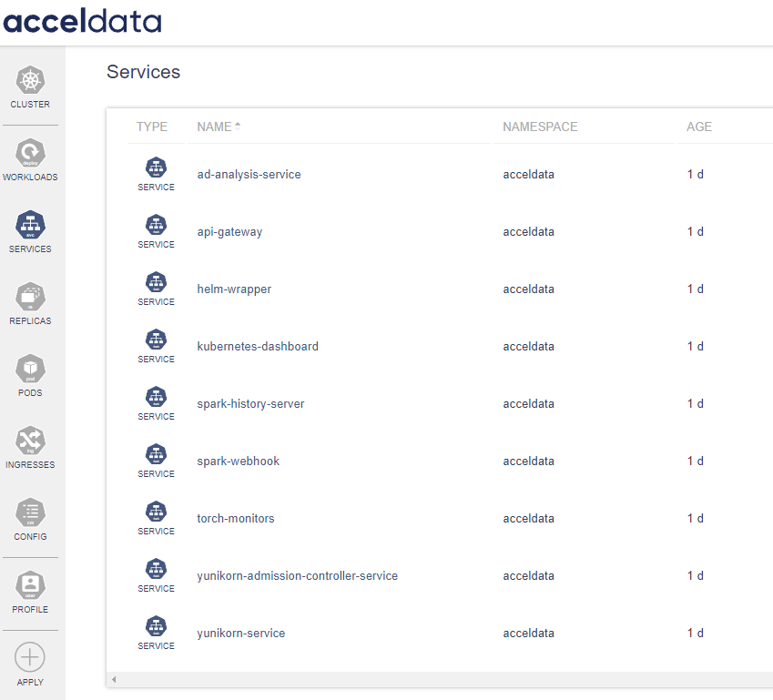The width and height of the screenshot is (773, 700).
Task: Click service icon for api-gateway
Action: point(156,225)
